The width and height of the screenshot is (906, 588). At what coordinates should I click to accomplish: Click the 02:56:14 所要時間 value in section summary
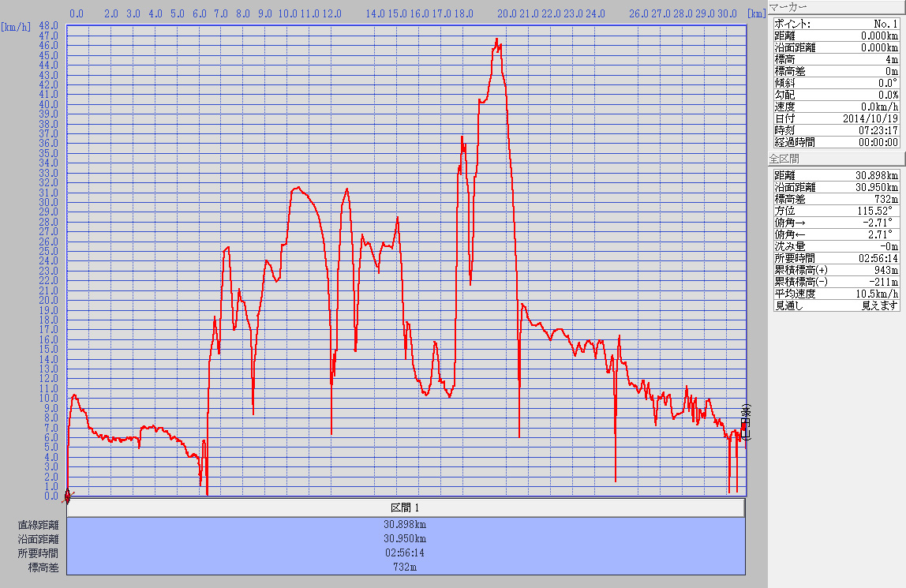(x=406, y=552)
